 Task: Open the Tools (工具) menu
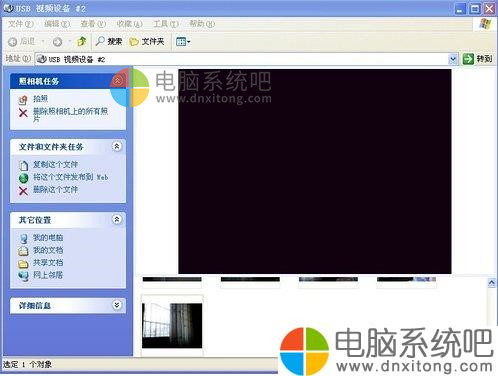coord(166,24)
